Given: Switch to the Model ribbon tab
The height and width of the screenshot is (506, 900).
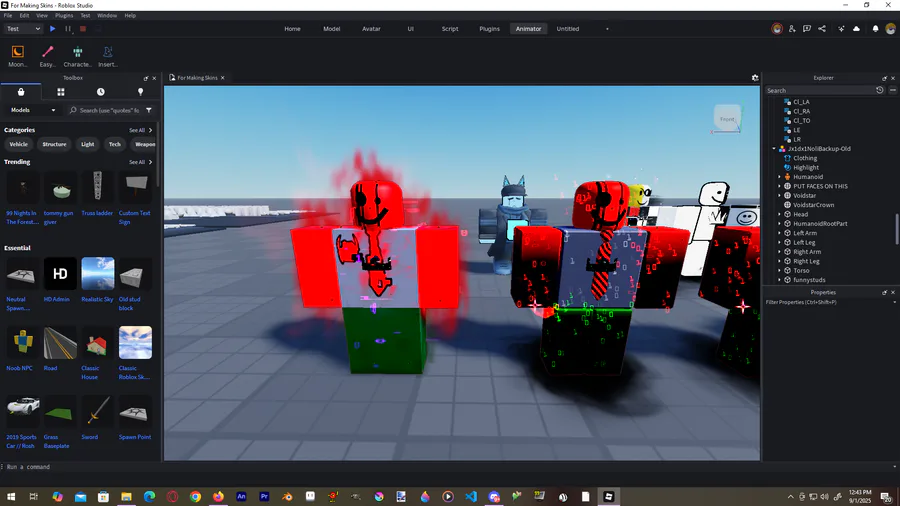Looking at the screenshot, I should (x=331, y=29).
